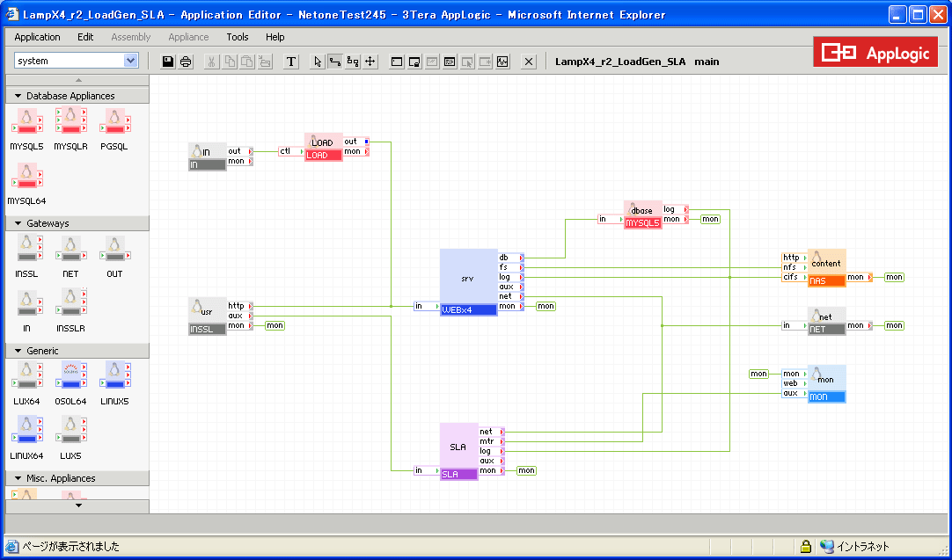Click the LampX4_r2_LoadGen_SLA breadcrumb label

[x=620, y=62]
